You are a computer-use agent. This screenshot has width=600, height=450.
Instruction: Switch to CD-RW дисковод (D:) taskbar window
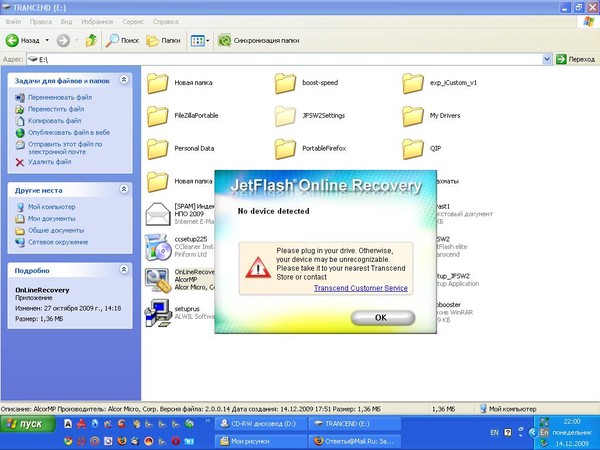point(261,424)
